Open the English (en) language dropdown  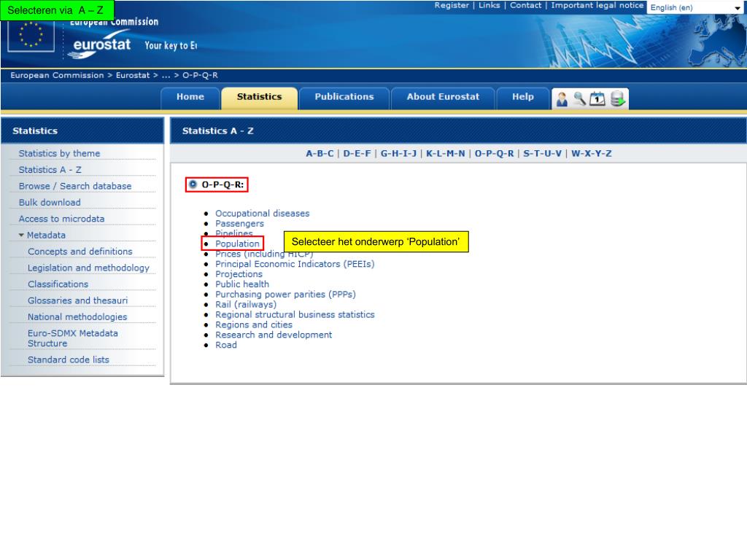tap(695, 7)
